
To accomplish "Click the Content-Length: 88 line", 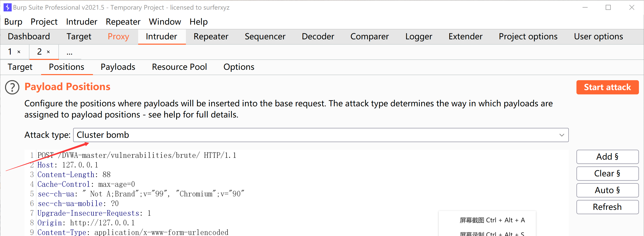I will coord(74,175).
